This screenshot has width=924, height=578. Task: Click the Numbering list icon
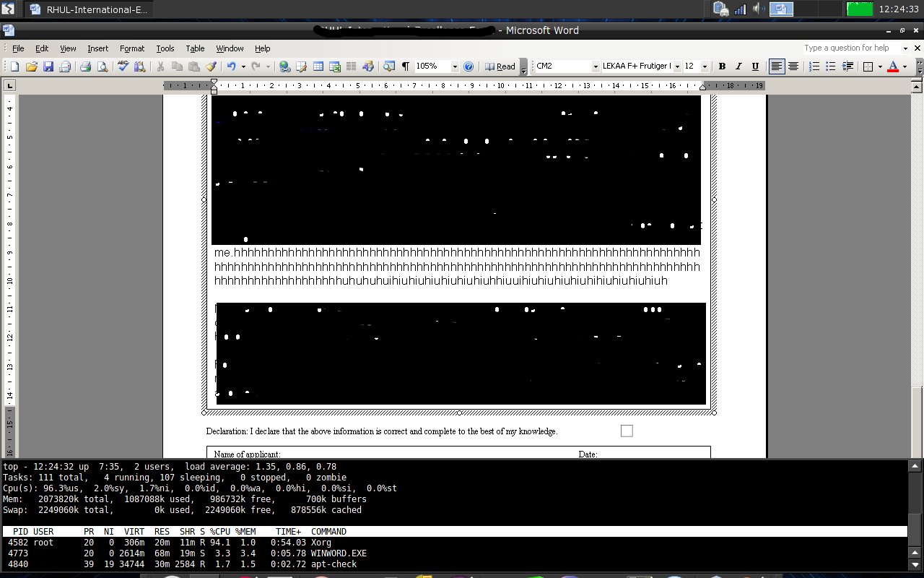(814, 66)
